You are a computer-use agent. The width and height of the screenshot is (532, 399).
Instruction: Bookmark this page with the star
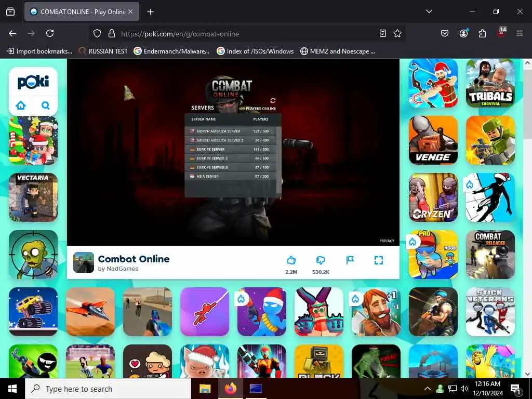tap(397, 33)
